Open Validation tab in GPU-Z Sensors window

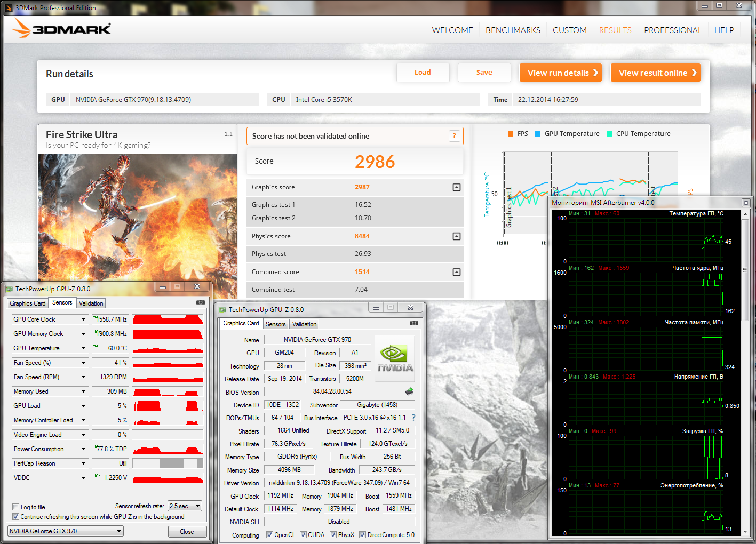[x=91, y=303]
